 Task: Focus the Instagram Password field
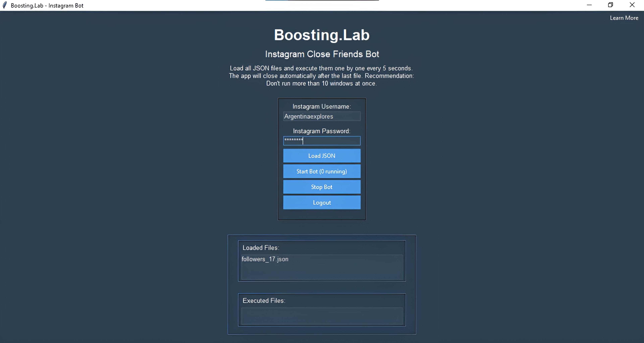[322, 141]
